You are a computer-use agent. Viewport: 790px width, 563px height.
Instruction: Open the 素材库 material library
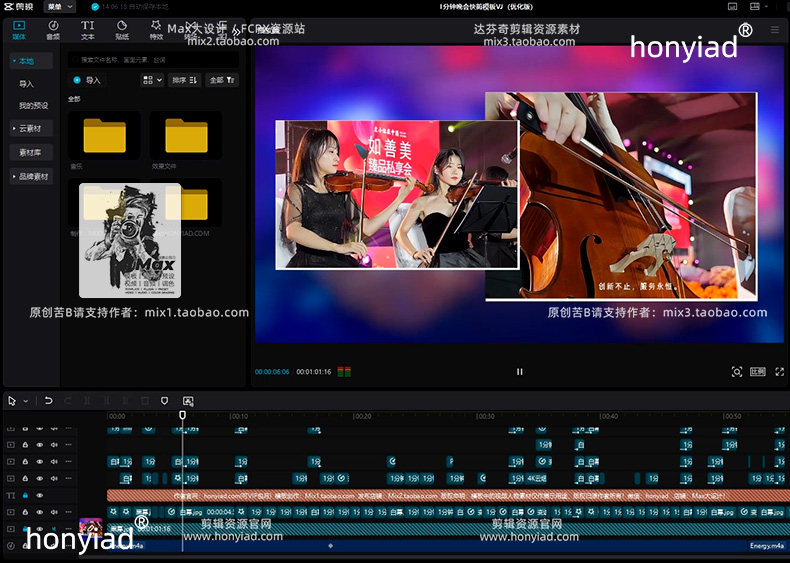coord(31,152)
